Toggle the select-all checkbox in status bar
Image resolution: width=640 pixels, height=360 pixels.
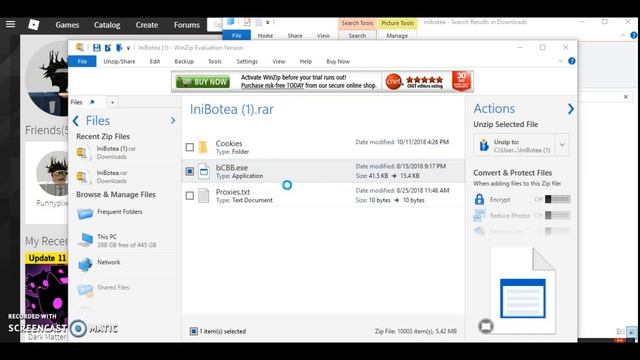click(x=194, y=331)
